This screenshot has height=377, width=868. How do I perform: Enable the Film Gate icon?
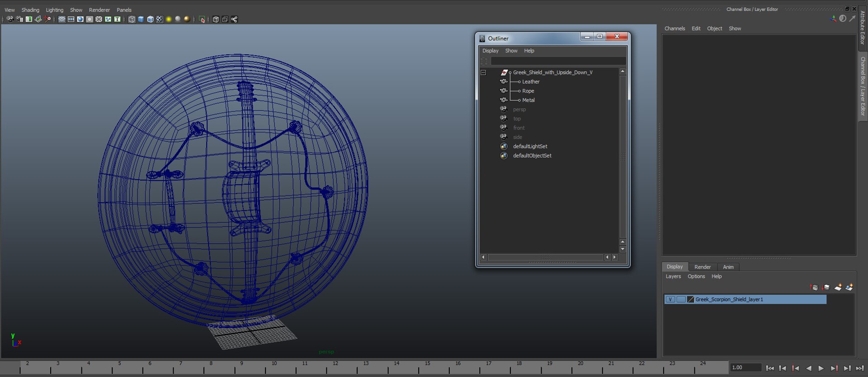[x=71, y=19]
